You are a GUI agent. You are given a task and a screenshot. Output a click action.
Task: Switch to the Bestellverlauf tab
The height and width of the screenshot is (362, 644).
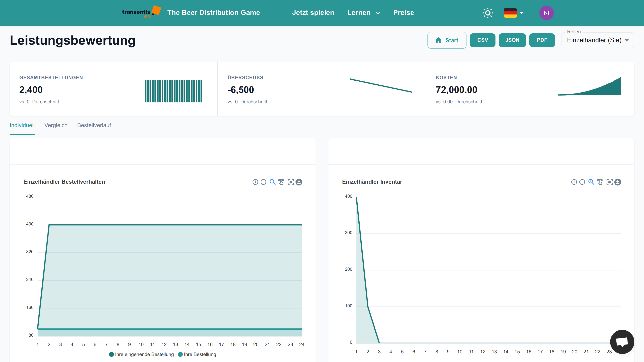[94, 125]
